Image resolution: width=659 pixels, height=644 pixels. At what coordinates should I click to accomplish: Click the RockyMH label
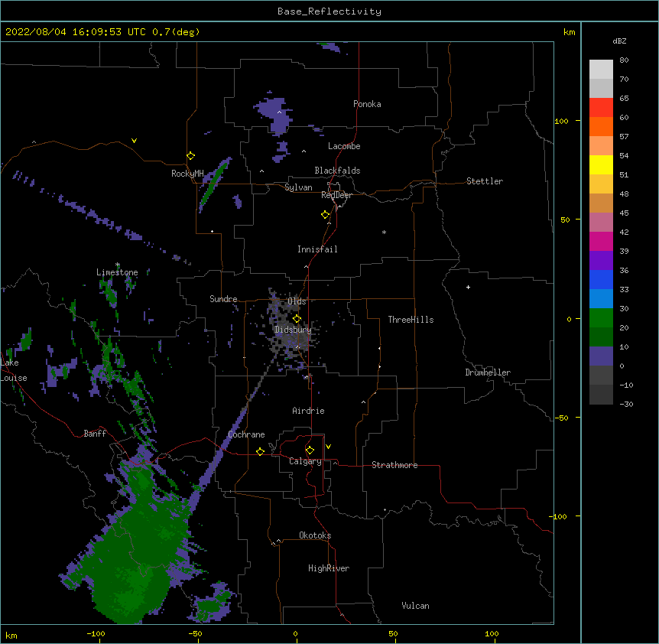pyautogui.click(x=187, y=174)
